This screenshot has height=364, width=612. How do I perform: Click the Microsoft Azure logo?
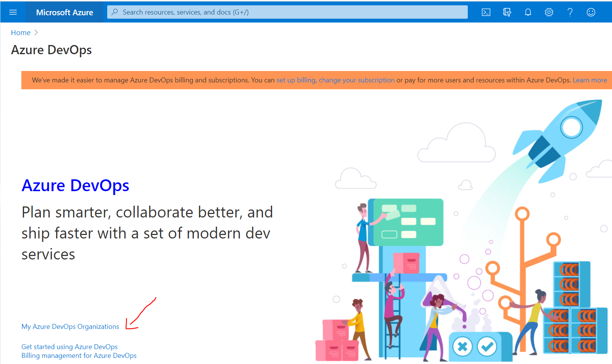tap(64, 12)
